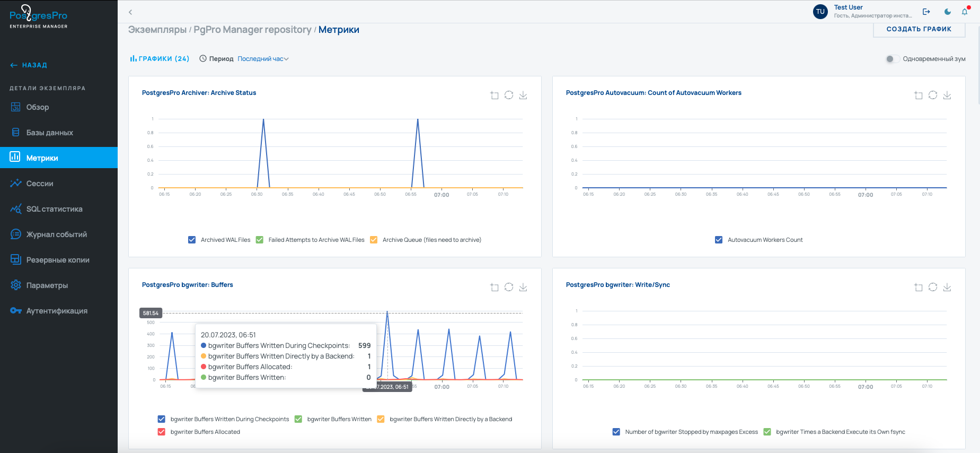The width and height of the screenshot is (980, 453).
Task: Uncheck bgwriter Times a Backend Execute fsync
Action: click(x=767, y=432)
